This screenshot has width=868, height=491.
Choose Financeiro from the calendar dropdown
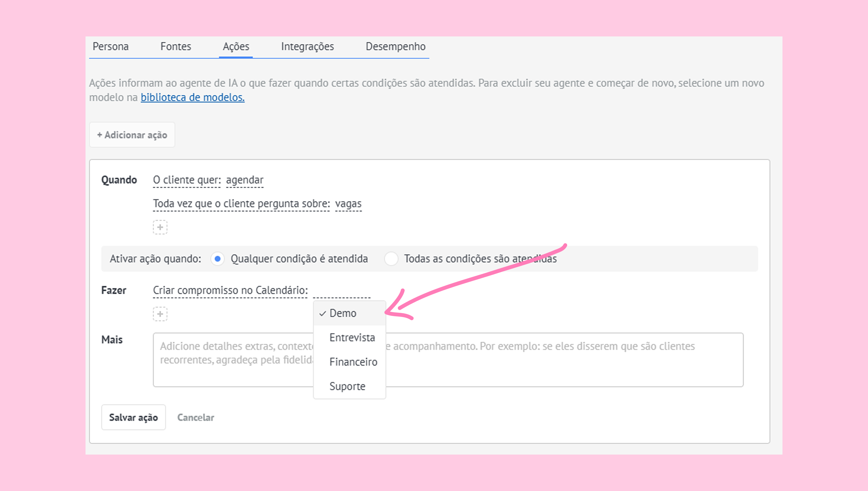[353, 362]
